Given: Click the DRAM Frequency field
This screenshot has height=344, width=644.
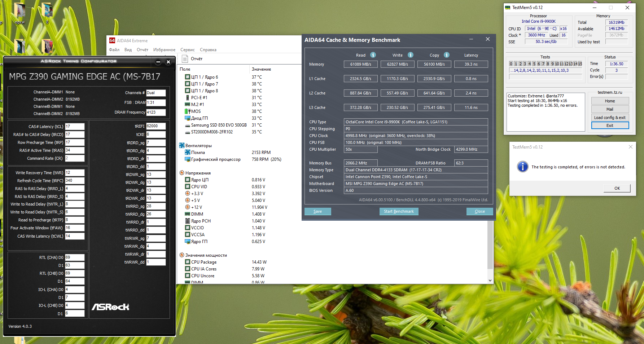Looking at the screenshot, I should [156, 112].
